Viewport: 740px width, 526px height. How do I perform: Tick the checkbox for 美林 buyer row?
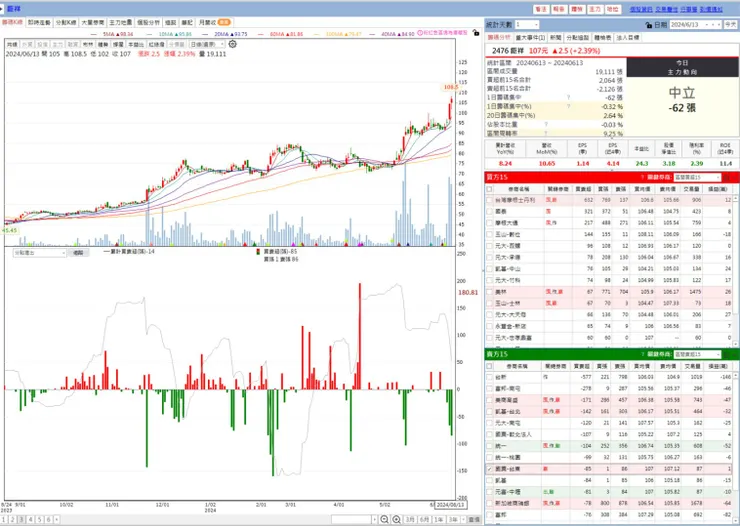(x=489, y=292)
